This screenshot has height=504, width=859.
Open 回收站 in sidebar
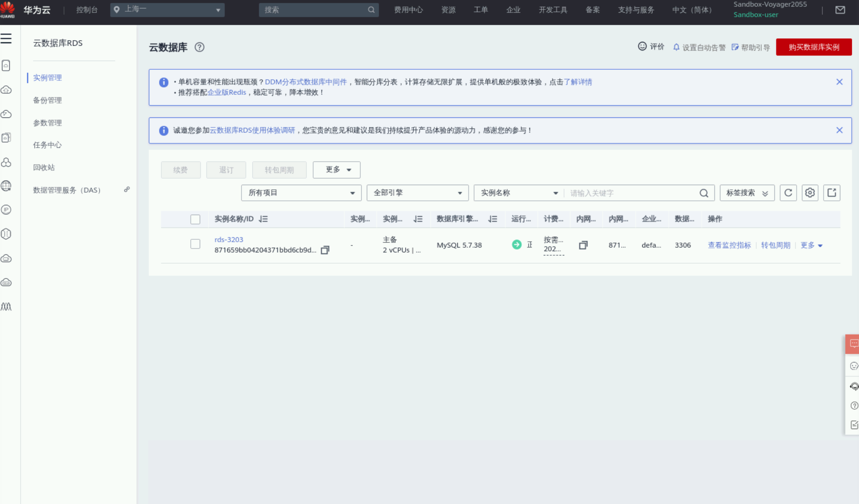point(44,168)
